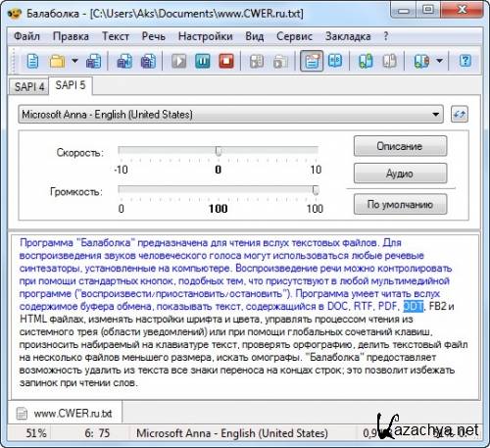Open the Сервис menu
The width and height of the screenshot is (490, 448).
pyautogui.click(x=294, y=36)
